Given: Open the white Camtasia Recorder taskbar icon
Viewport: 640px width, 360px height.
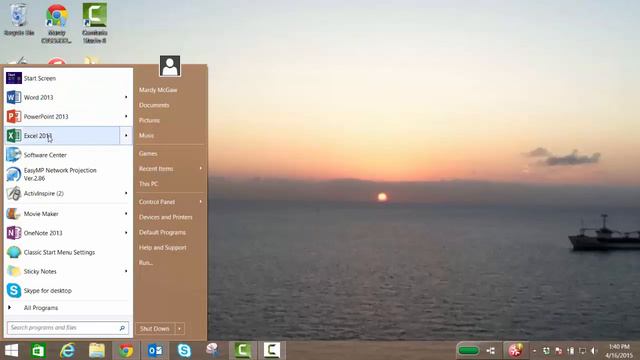Looking at the screenshot, I should (271, 351).
